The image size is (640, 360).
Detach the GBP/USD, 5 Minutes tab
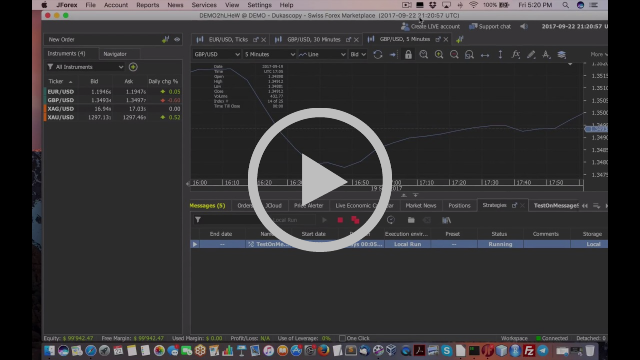(x=438, y=39)
